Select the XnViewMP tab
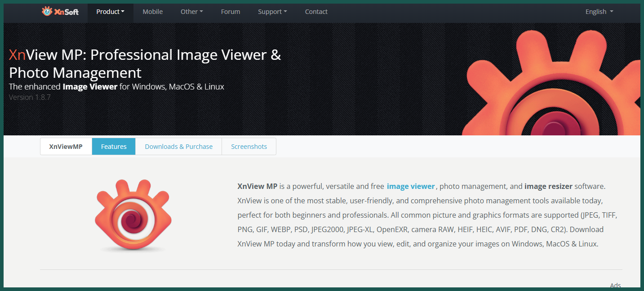Screen dimensions: 644x291 66,147
